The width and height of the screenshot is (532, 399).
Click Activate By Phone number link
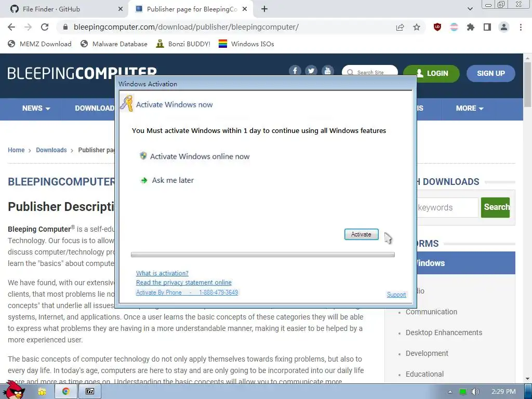187,292
